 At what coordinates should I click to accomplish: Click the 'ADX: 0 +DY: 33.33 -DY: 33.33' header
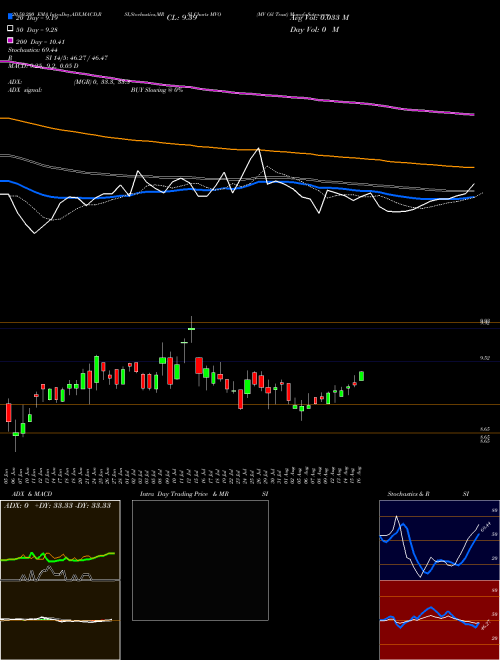pos(57,506)
